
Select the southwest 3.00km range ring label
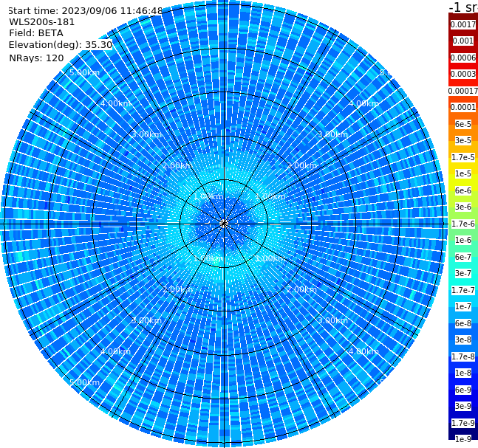coord(146,320)
